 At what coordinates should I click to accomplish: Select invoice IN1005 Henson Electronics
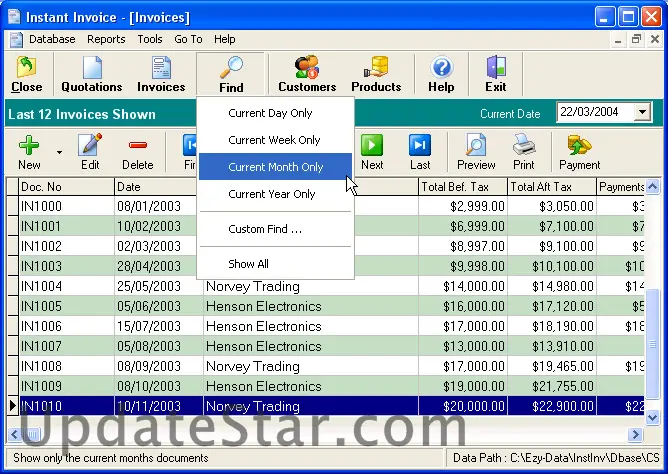click(x=326, y=306)
